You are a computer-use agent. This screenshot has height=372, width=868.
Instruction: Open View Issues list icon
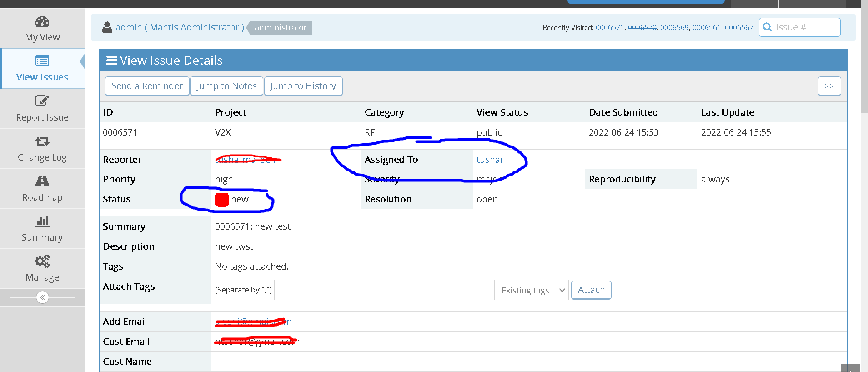point(42,61)
